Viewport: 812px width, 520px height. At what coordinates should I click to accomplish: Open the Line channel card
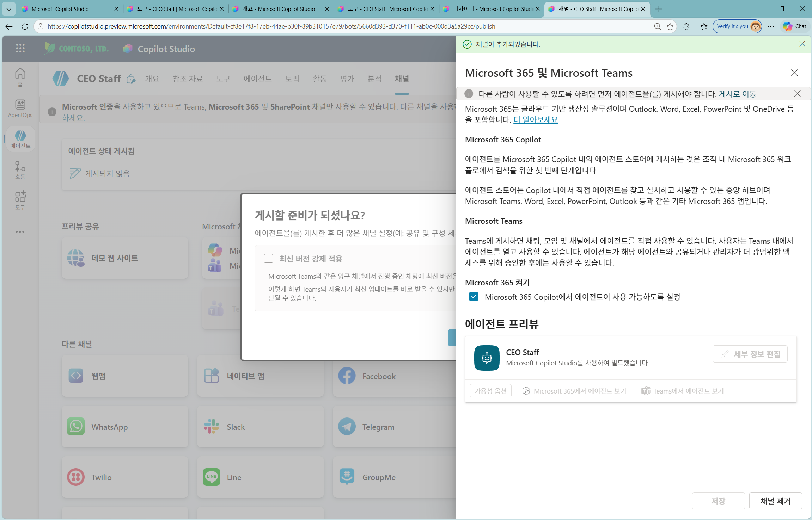[260, 477]
